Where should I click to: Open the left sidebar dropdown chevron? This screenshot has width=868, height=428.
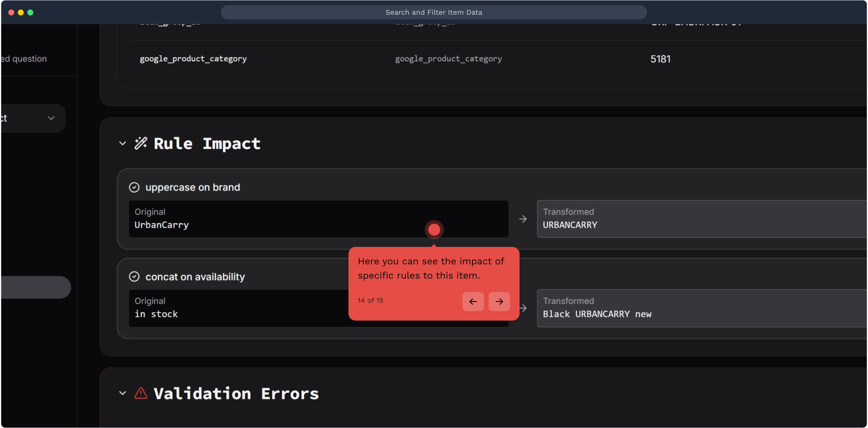pyautogui.click(x=51, y=118)
